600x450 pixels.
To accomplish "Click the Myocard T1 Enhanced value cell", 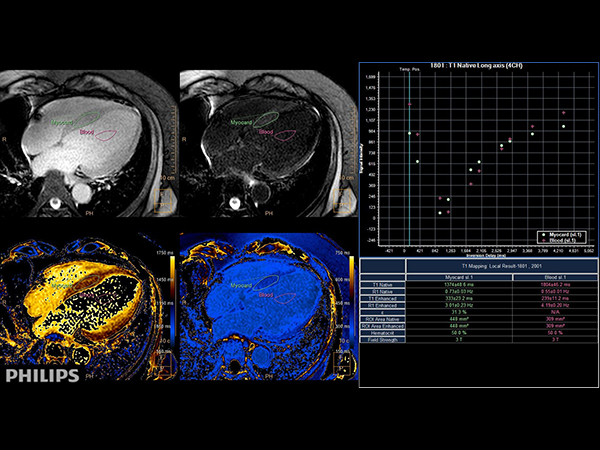I will (459, 298).
